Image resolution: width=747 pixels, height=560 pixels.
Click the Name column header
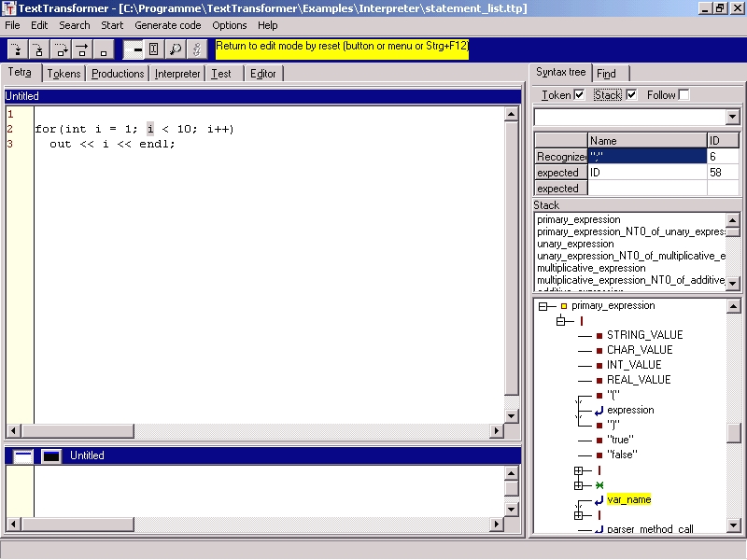[647, 141]
